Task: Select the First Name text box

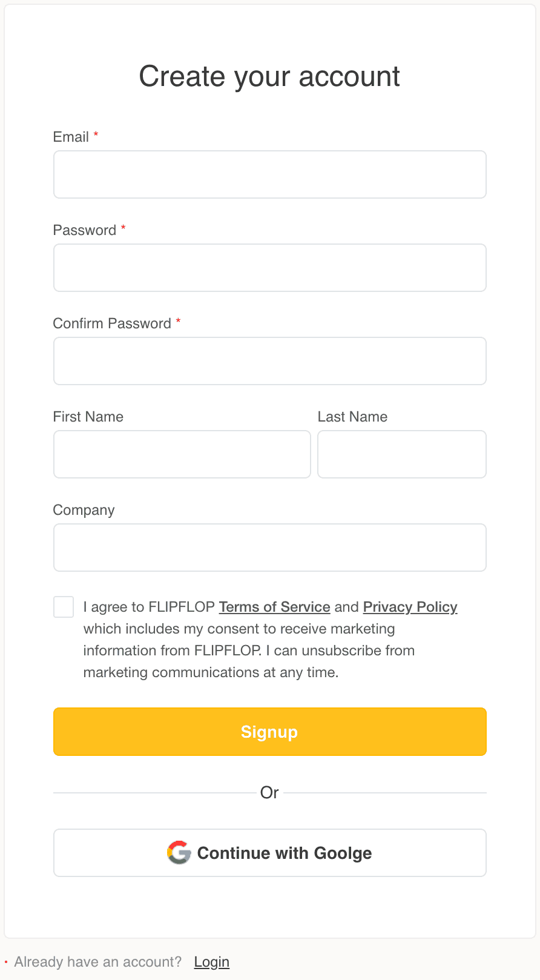Action: click(x=182, y=454)
